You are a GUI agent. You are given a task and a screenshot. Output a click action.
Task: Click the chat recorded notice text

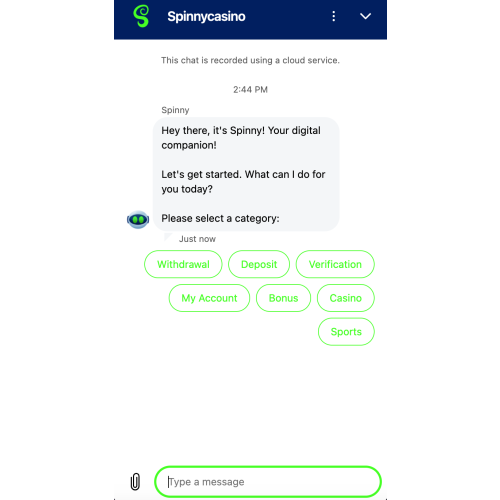pyautogui.click(x=250, y=60)
